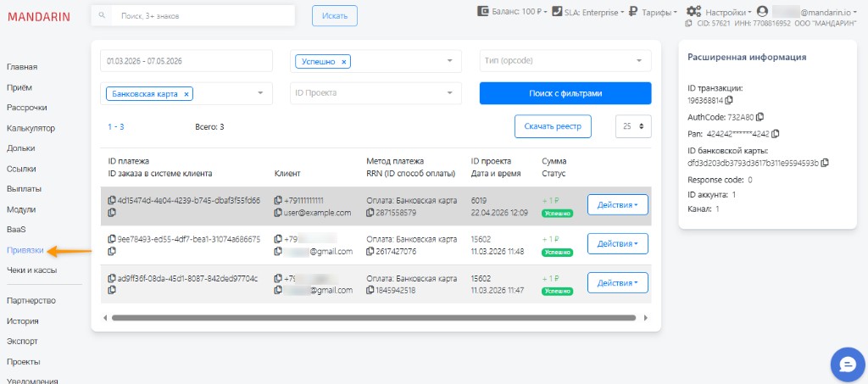Expand the Настройки dropdown

pyautogui.click(x=728, y=12)
